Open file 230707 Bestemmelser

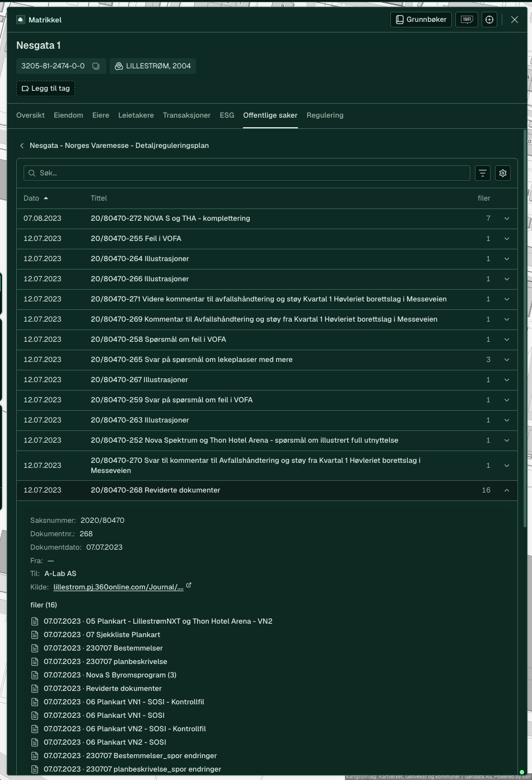coord(124,648)
